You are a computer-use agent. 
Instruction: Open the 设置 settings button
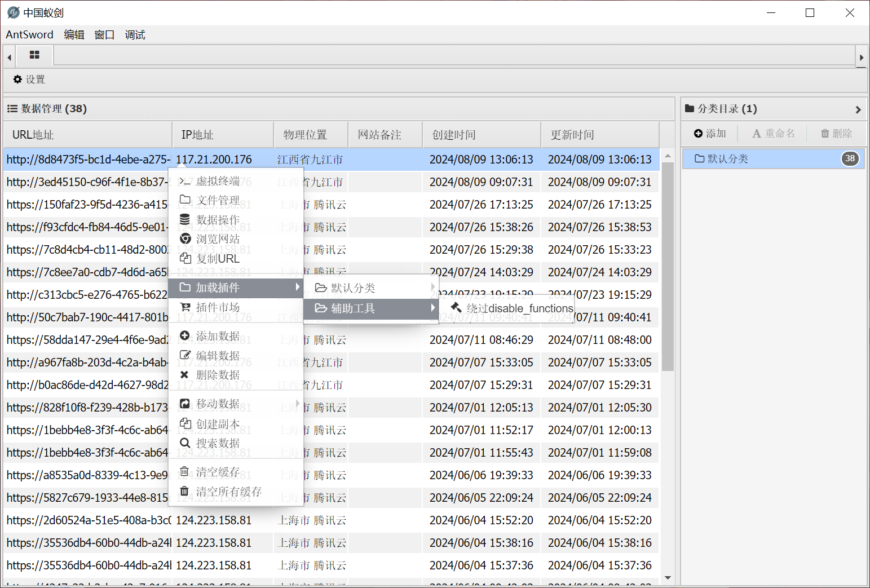(29, 79)
